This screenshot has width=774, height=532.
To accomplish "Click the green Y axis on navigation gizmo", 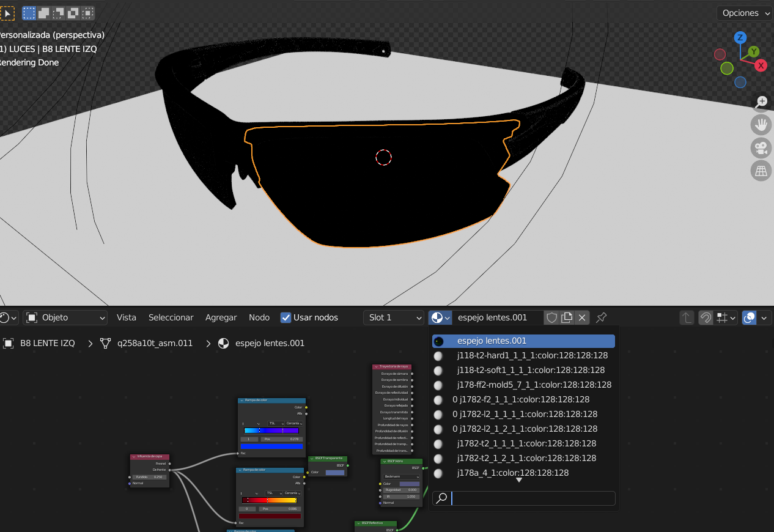I will click(754, 51).
